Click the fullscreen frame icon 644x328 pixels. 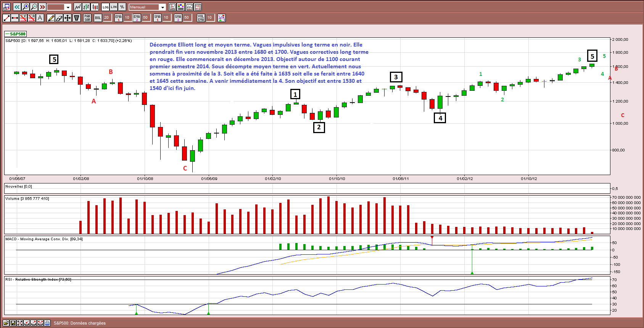[x=20, y=323]
